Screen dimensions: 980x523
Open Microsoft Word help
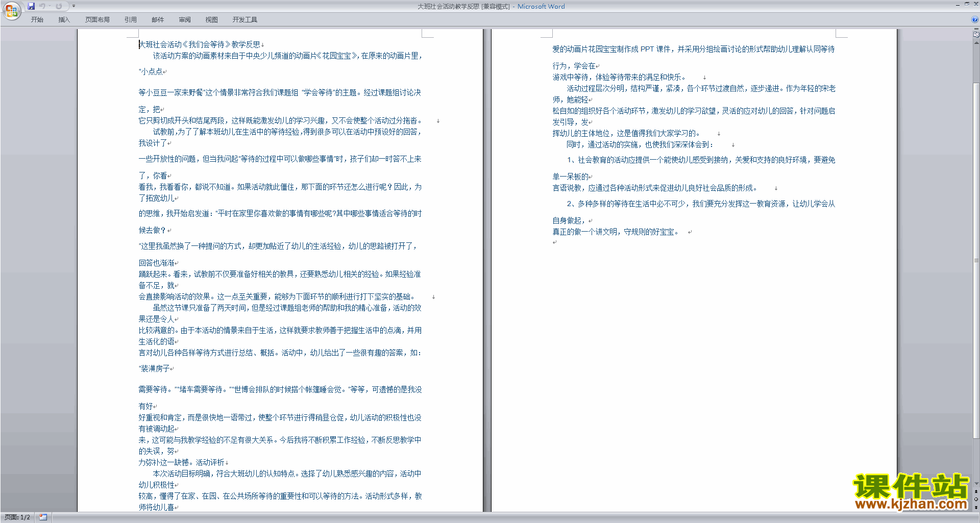[x=974, y=20]
